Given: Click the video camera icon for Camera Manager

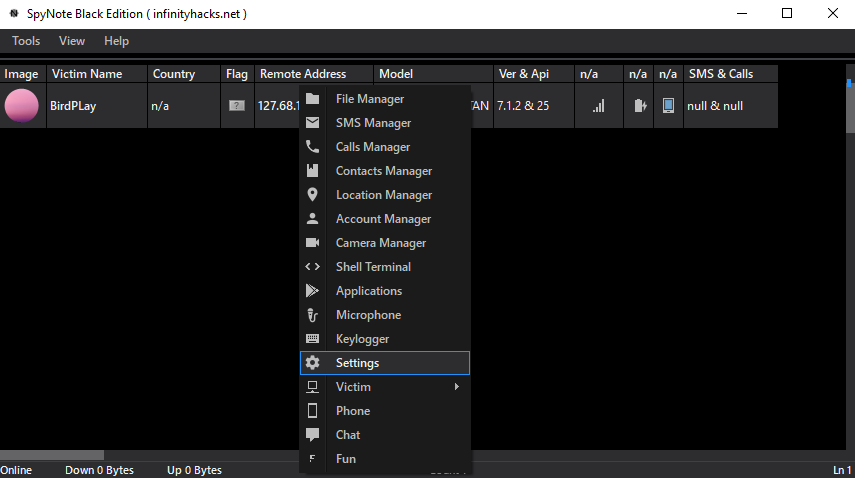Looking at the screenshot, I should 313,243.
